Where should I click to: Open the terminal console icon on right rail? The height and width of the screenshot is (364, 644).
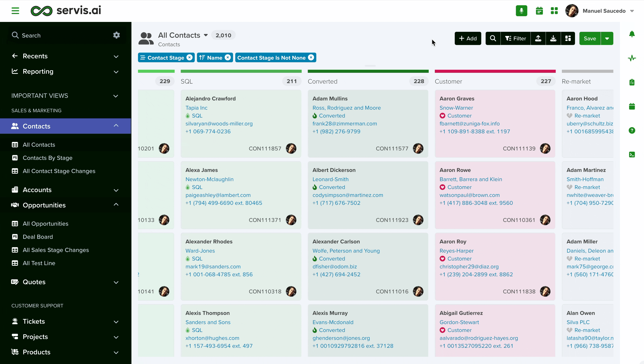(x=632, y=154)
